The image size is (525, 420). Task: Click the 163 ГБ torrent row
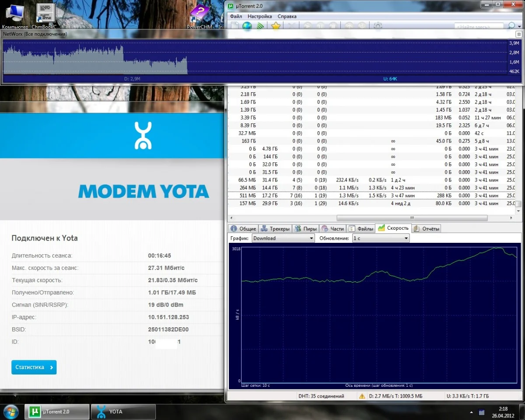(372, 141)
